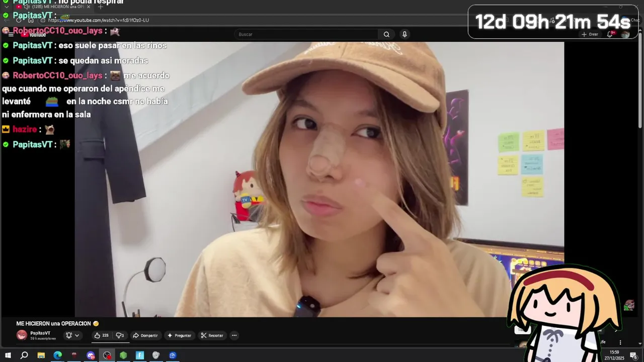Open File Explorer from taskbar
Viewport: 644px width, 362px height.
coord(41,355)
